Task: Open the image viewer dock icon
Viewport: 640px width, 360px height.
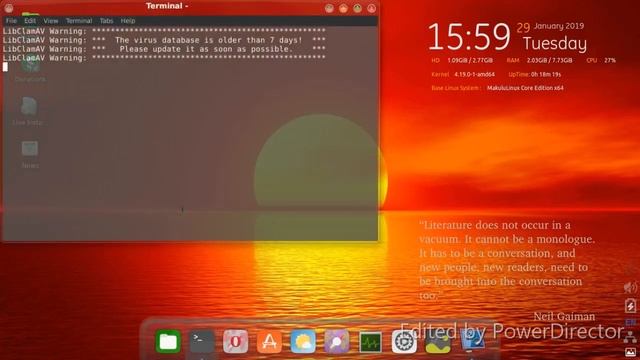Action: pos(438,342)
